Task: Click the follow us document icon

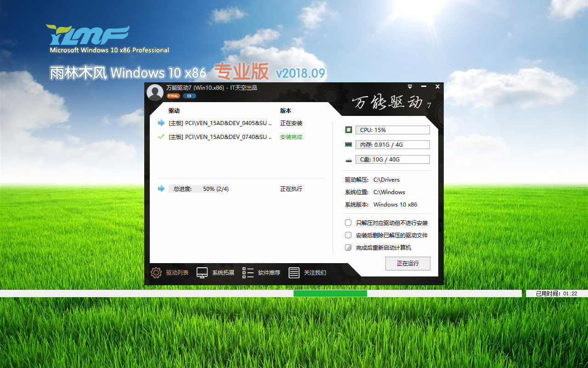Action: point(294,273)
